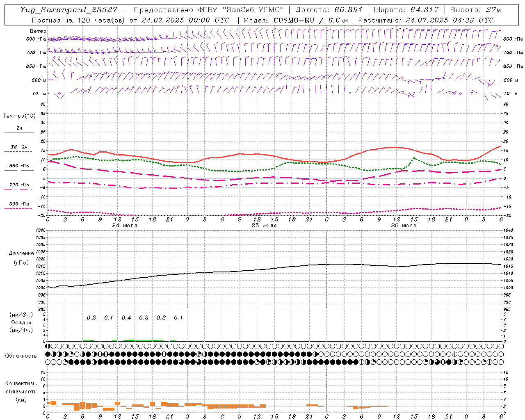Viewport: 525px width, 420px height.
Task: Click the (мм/1ч.) precipitation unit label
Action: tap(21, 330)
